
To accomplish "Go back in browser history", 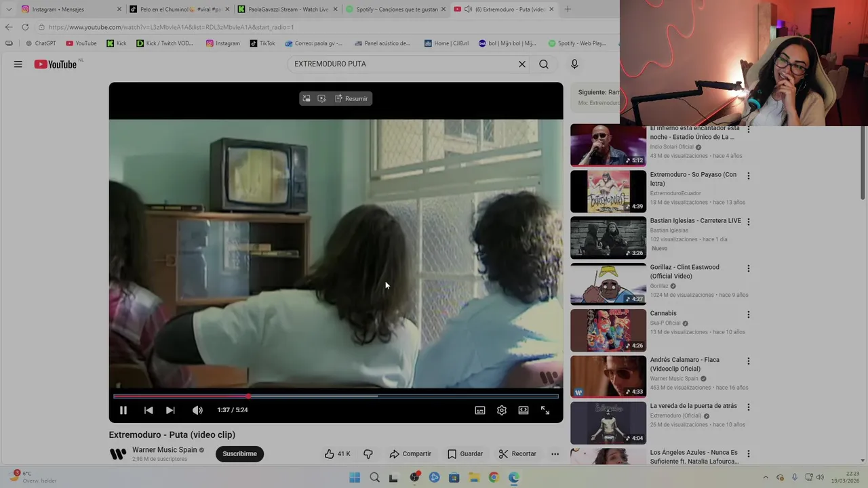I will (8, 27).
